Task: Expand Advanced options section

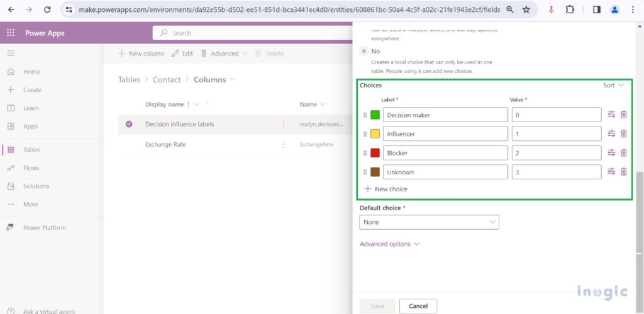Action: (x=389, y=244)
